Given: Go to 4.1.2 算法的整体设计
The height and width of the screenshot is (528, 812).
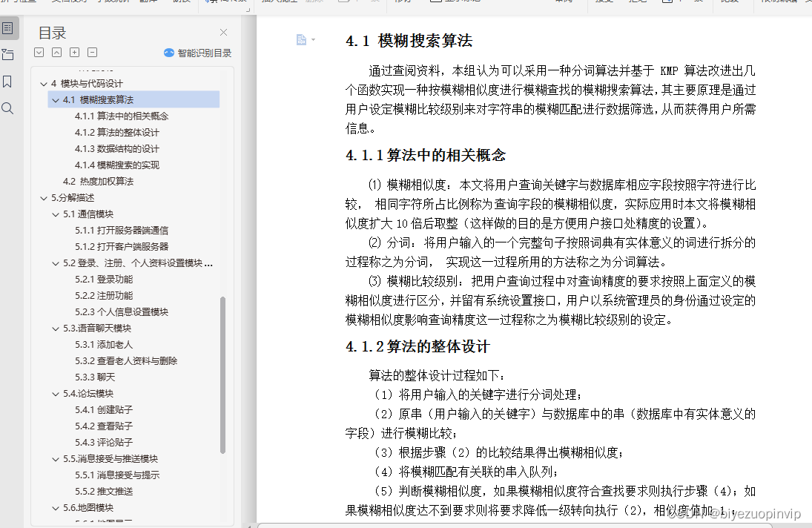Looking at the screenshot, I should click(117, 133).
